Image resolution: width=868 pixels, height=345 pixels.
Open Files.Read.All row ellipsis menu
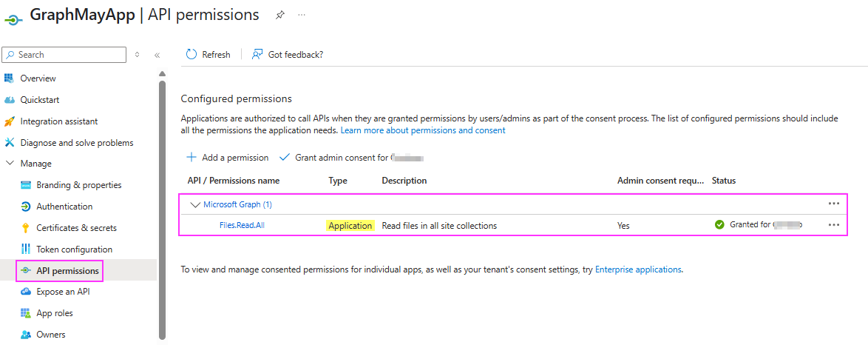pyautogui.click(x=834, y=224)
